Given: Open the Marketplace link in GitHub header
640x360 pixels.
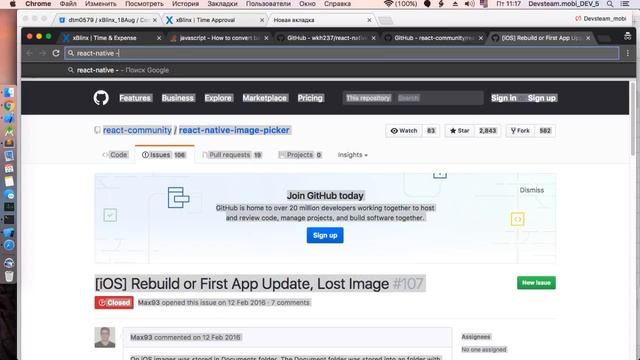Looking at the screenshot, I should [264, 98].
